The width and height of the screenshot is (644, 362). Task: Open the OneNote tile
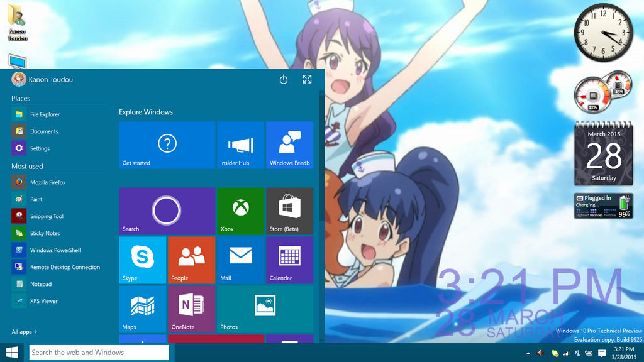tap(191, 309)
